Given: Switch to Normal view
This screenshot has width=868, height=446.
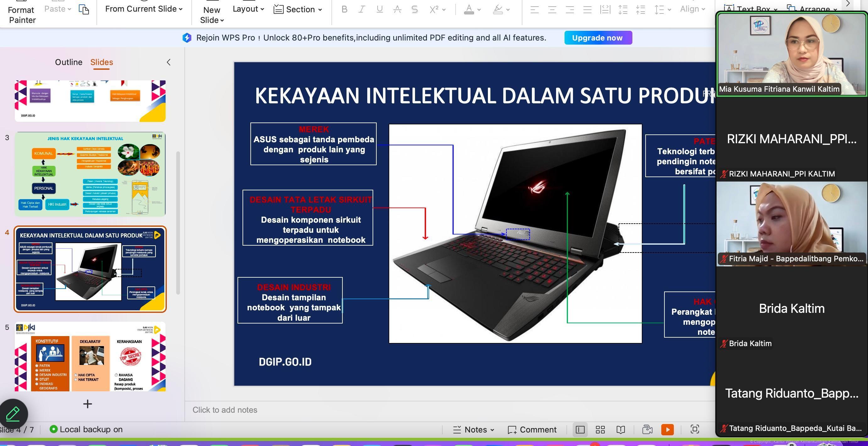Looking at the screenshot, I should [580, 429].
